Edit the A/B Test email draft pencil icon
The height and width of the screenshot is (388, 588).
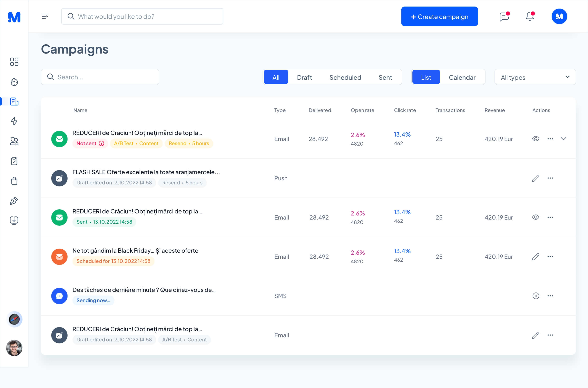[536, 335]
